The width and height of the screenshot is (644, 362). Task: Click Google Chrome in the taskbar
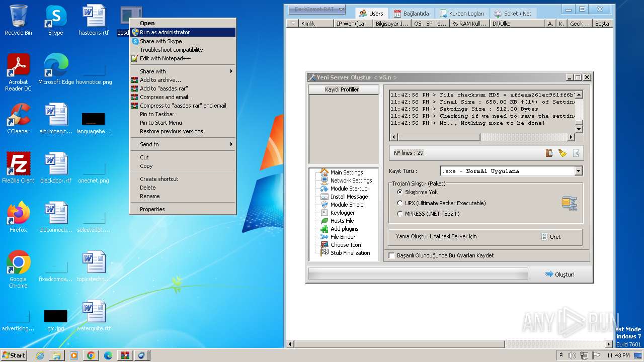pyautogui.click(x=91, y=355)
